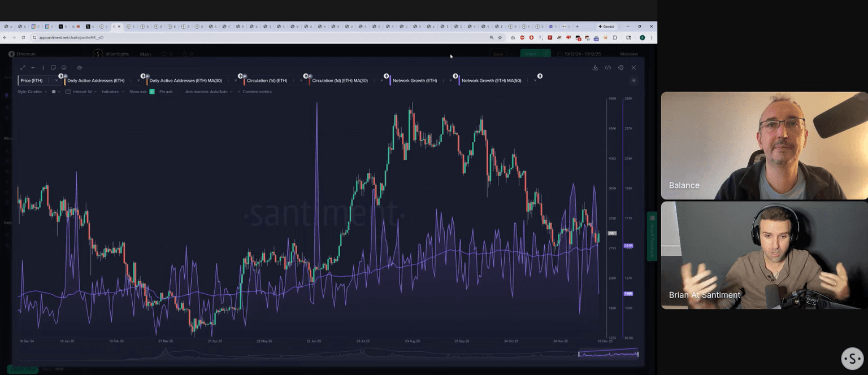Toggle drawings visibility eye icon
This screenshot has height=375, width=868.
79,68
